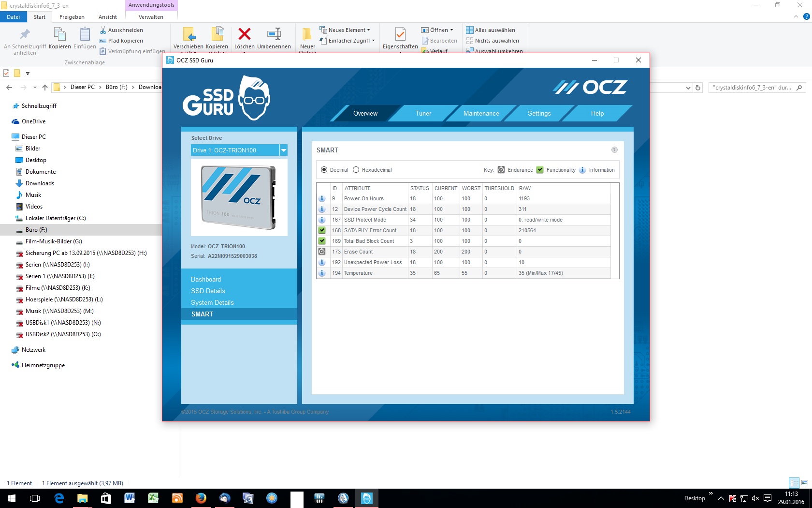Click info icon of SSD Protect Mode row

[x=322, y=220]
